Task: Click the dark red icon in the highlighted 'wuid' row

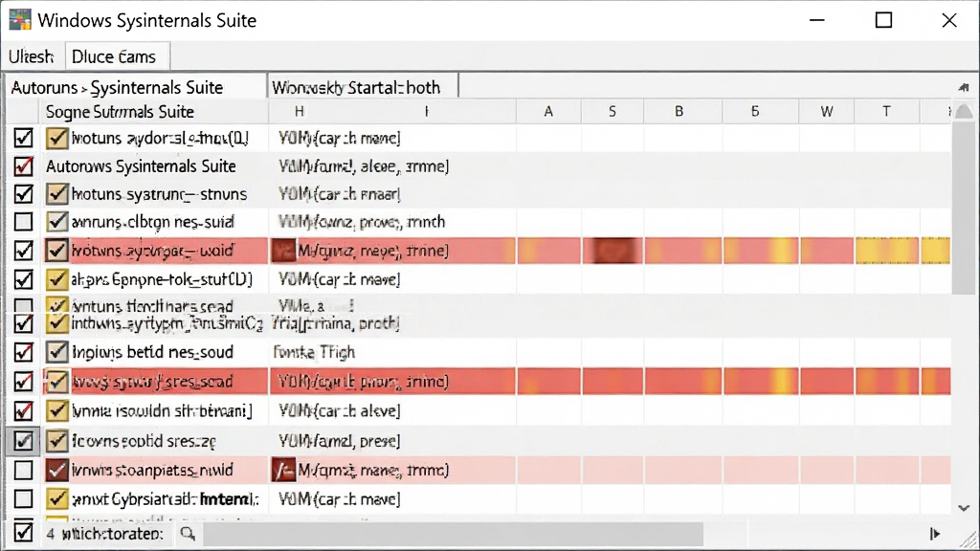Action: coord(283,251)
